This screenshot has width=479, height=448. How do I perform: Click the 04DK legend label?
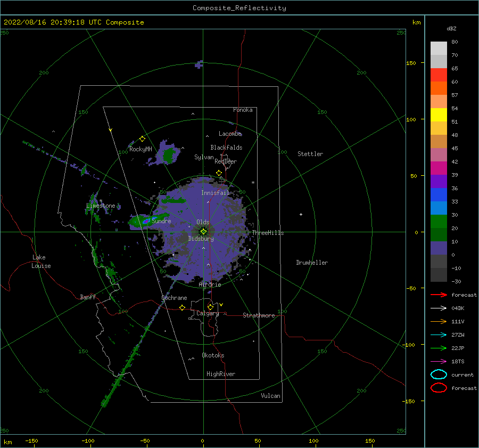pos(458,308)
